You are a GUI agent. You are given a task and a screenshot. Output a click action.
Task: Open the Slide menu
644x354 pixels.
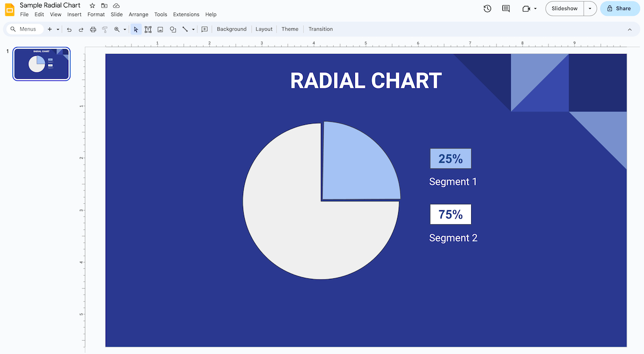click(116, 14)
